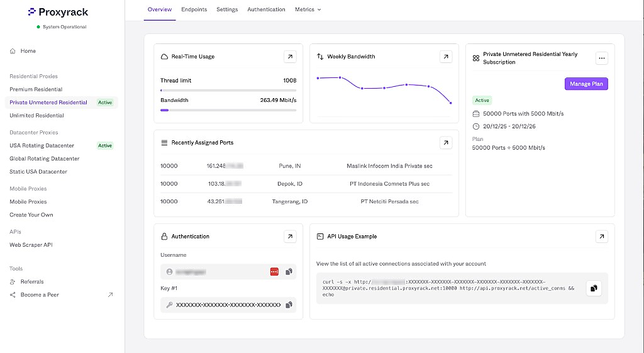Image resolution: width=644 pixels, height=353 pixels.
Task: Open the Referrals page
Action: pos(32,281)
